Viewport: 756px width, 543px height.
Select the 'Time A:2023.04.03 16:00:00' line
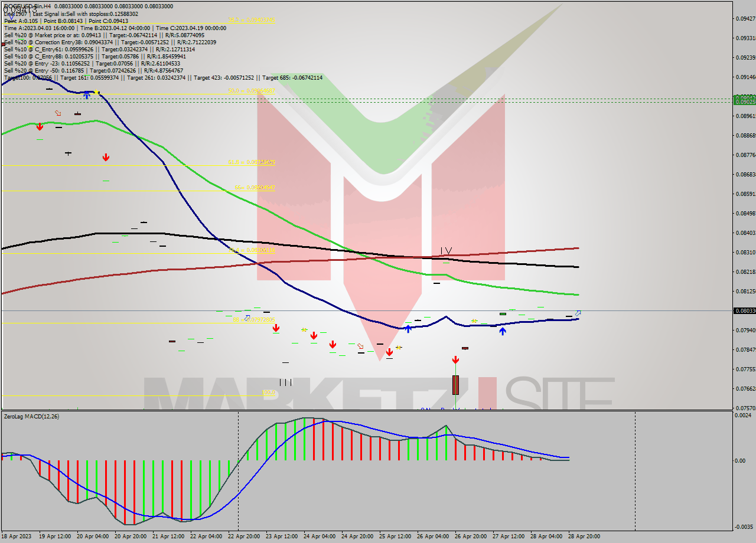[x=115, y=28]
